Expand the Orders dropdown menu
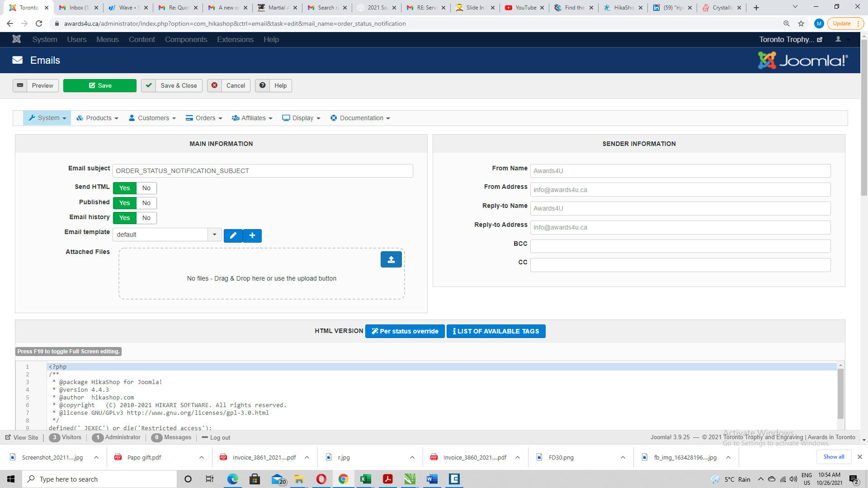Image resolution: width=868 pixels, height=488 pixels. tap(204, 118)
